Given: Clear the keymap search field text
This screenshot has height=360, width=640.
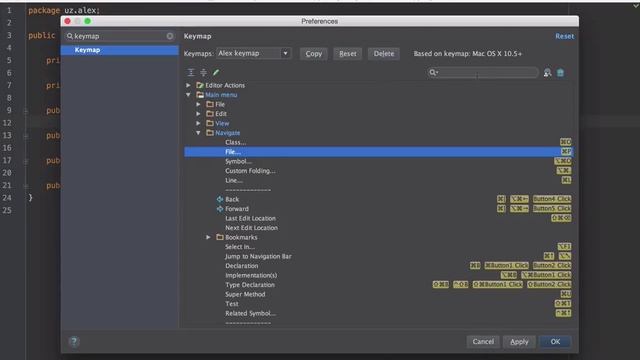Looking at the screenshot, I should (x=170, y=36).
